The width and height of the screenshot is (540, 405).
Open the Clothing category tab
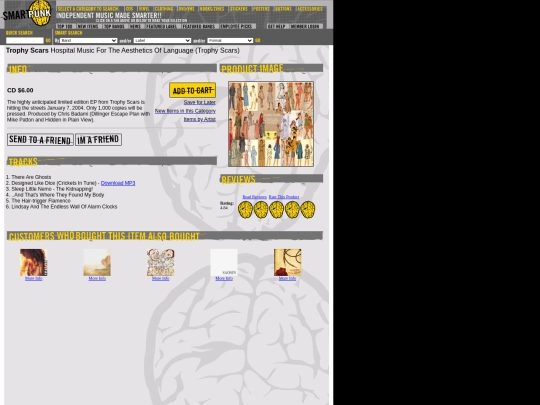[164, 9]
